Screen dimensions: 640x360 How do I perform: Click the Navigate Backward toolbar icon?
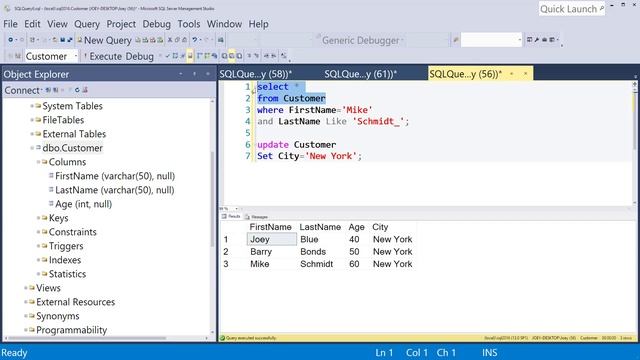pos(11,40)
